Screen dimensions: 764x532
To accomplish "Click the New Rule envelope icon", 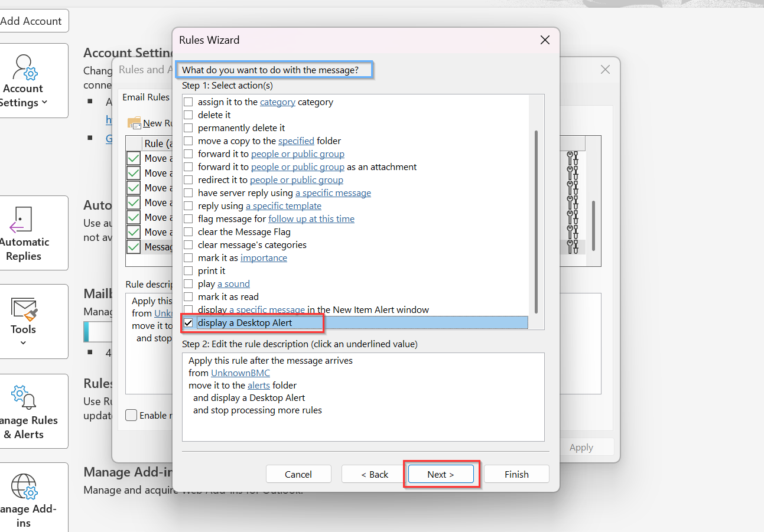I will [134, 123].
